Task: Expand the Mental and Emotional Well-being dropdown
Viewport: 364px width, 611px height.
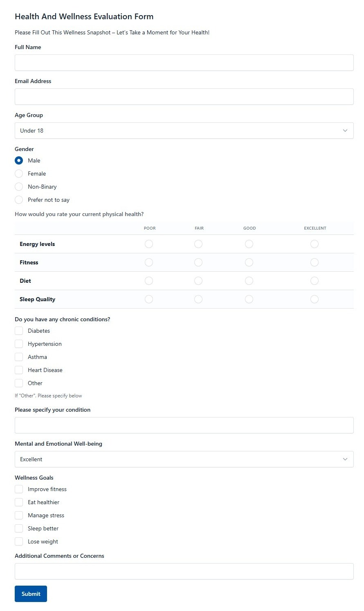Action: (184, 459)
